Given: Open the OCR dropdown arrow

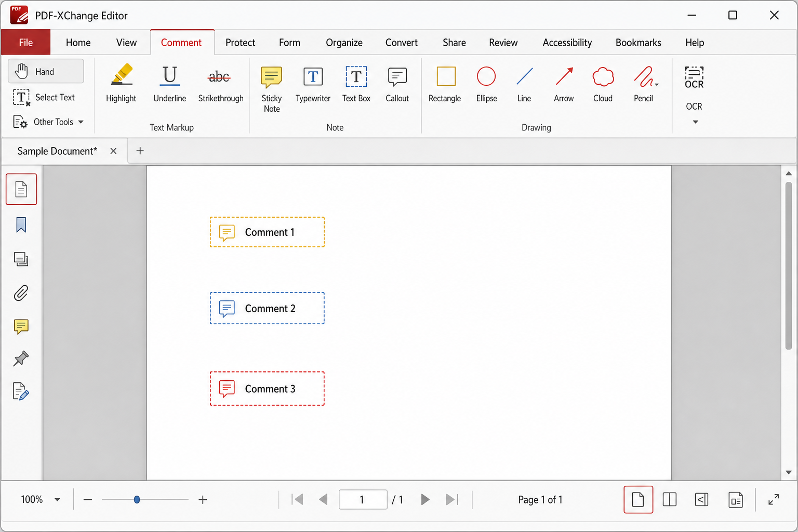Looking at the screenshot, I should point(695,122).
